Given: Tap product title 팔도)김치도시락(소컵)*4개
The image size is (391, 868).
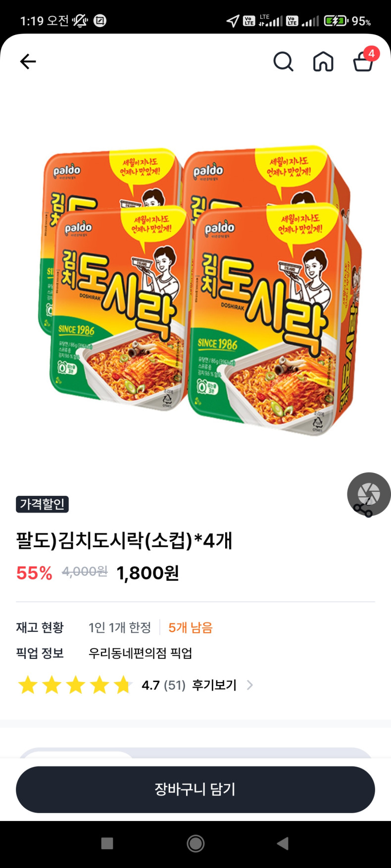Looking at the screenshot, I should [x=124, y=540].
